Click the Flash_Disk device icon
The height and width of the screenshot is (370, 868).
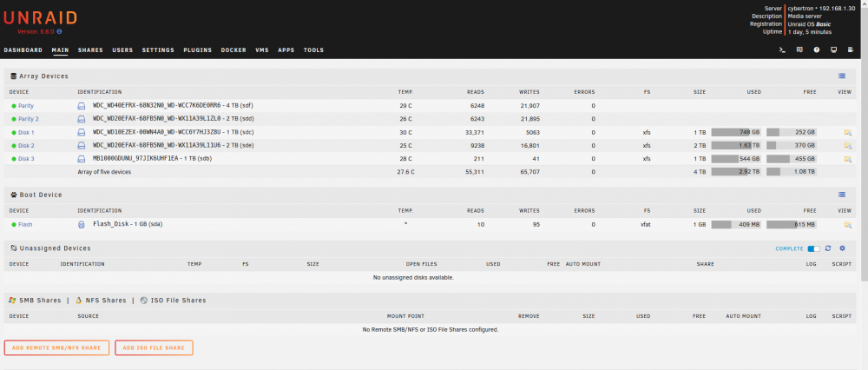point(82,225)
